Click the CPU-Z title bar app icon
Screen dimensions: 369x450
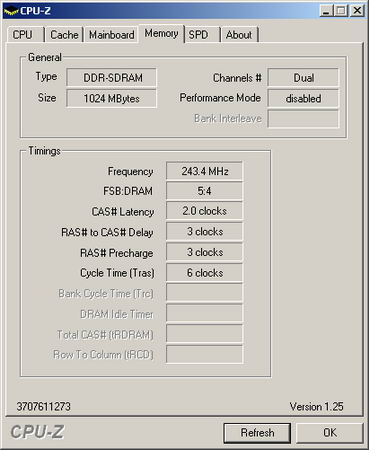[x=11, y=11]
